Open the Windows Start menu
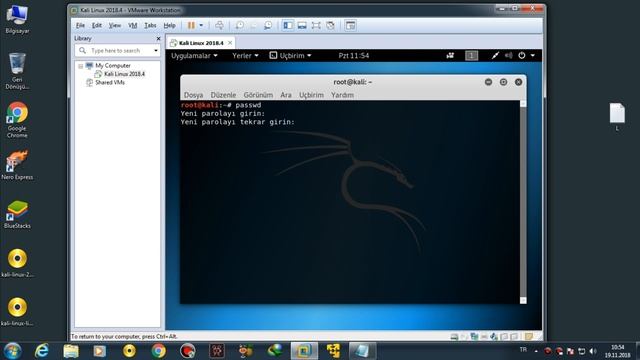 [x=13, y=351]
